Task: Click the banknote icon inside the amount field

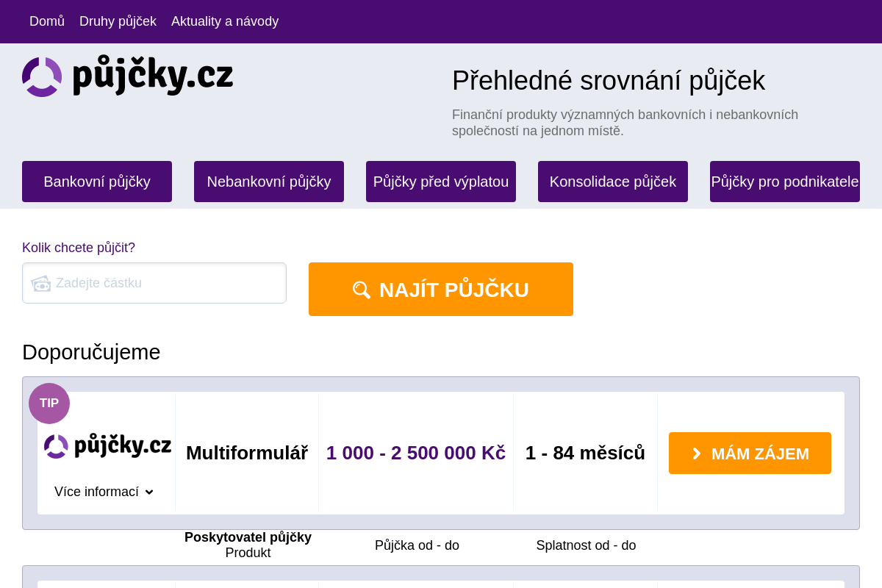Action: click(x=41, y=283)
